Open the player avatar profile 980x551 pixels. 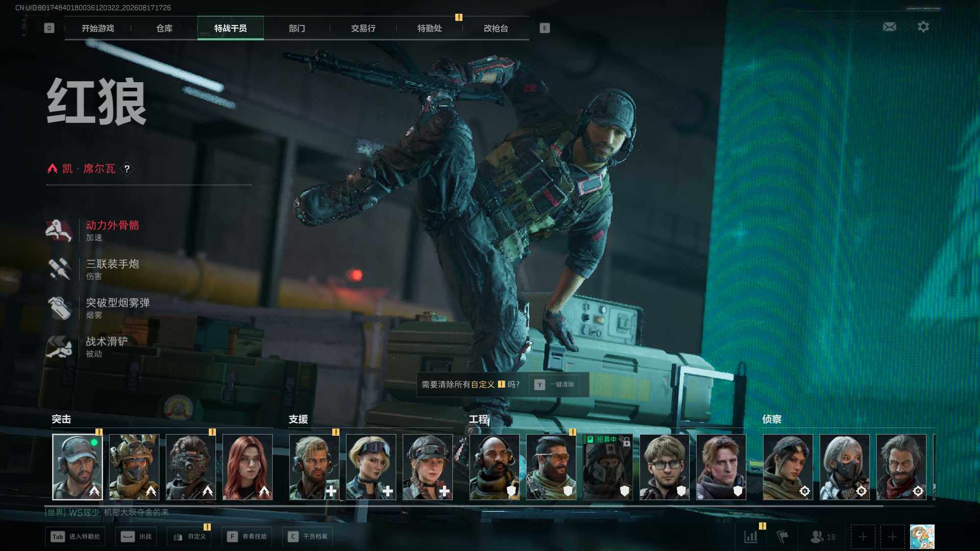coord(922,537)
